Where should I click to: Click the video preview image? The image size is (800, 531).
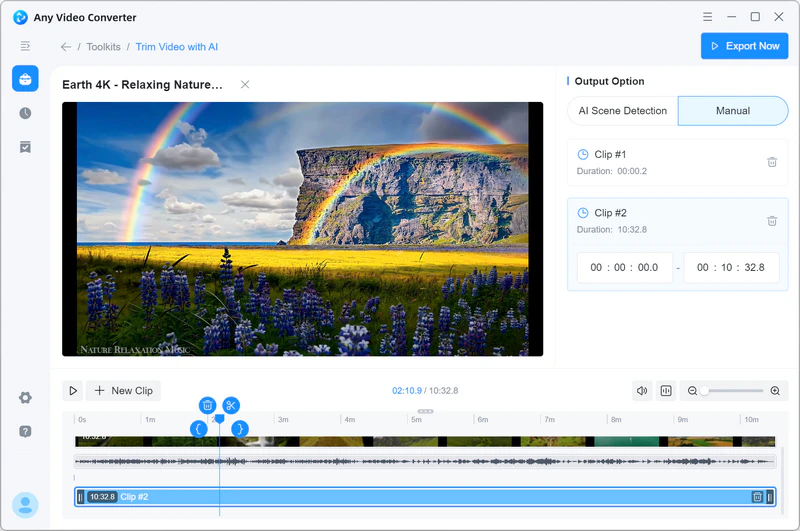point(303,229)
